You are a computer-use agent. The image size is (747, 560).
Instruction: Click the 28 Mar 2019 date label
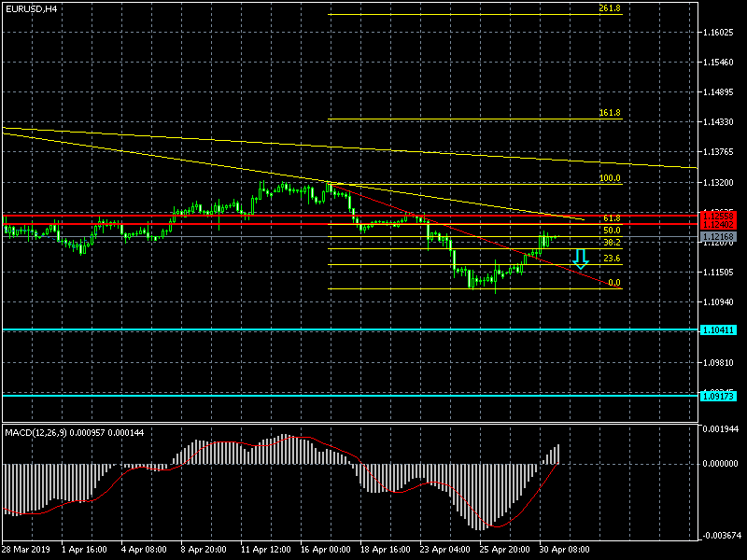point(26,550)
